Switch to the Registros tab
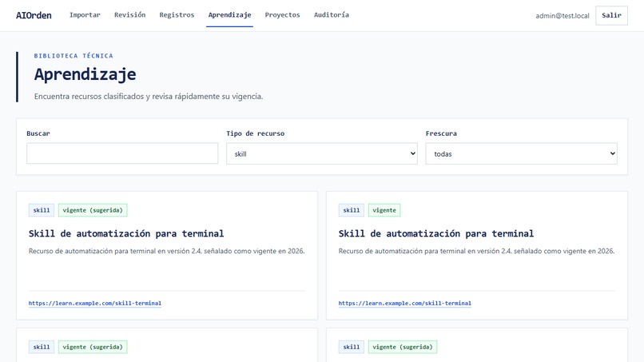The height and width of the screenshot is (362, 644). [x=177, y=15]
